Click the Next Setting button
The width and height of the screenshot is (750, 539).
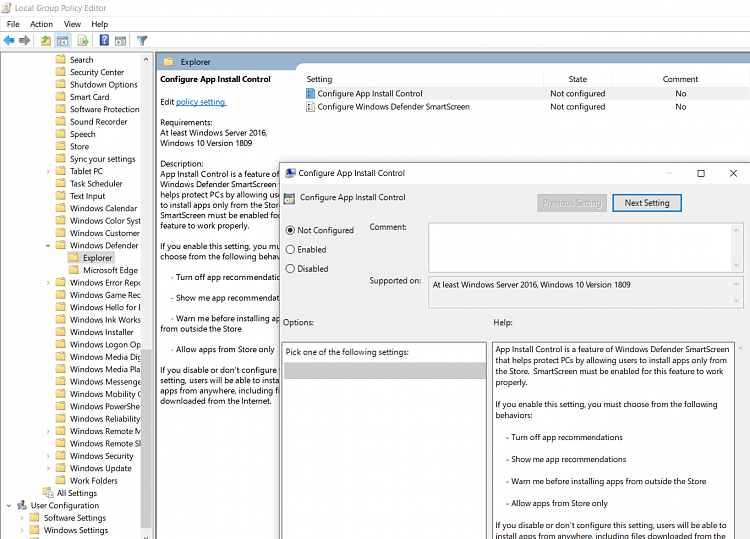point(647,203)
